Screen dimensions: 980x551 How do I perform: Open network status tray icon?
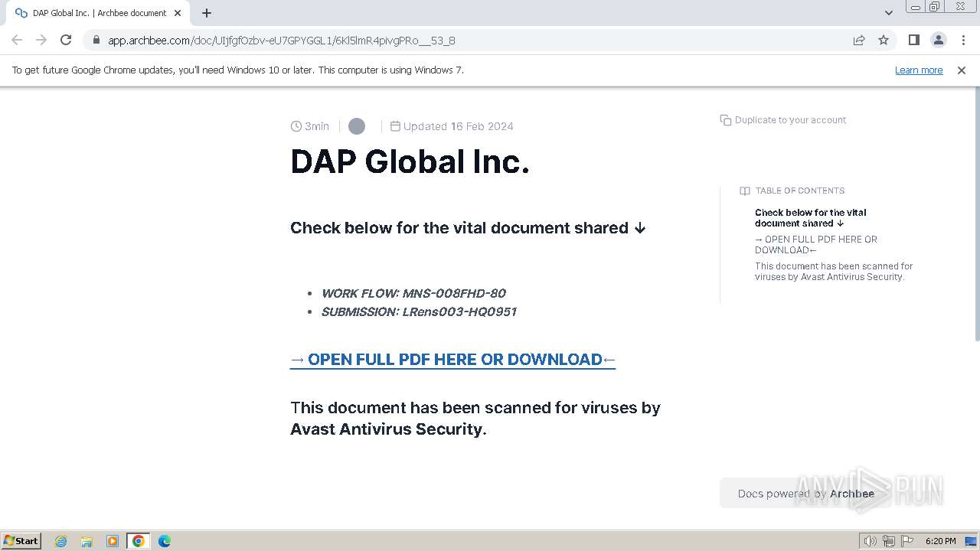(x=889, y=541)
